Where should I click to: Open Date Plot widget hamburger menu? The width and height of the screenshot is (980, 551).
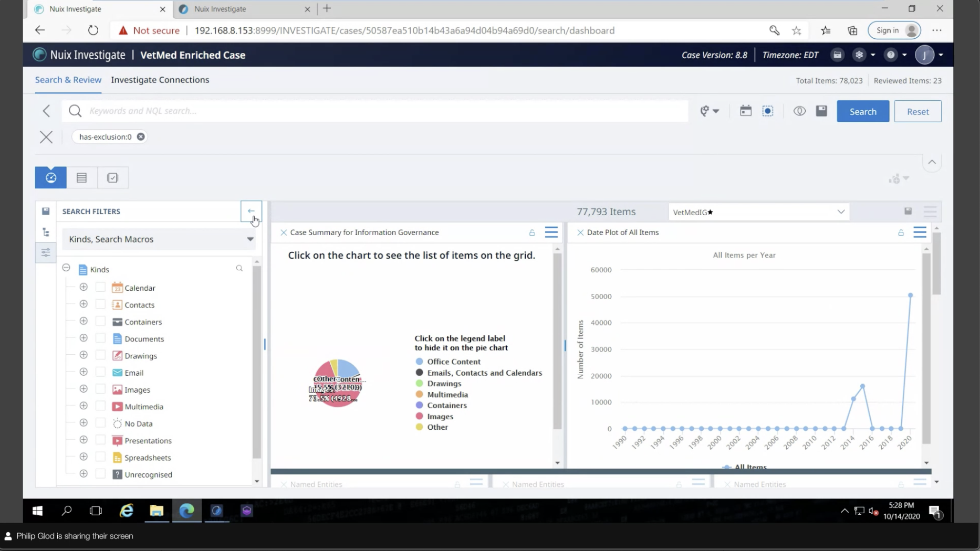click(x=920, y=232)
